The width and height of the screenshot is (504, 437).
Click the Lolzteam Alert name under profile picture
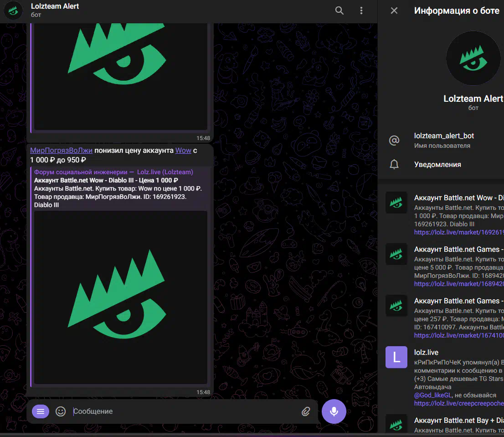[473, 99]
